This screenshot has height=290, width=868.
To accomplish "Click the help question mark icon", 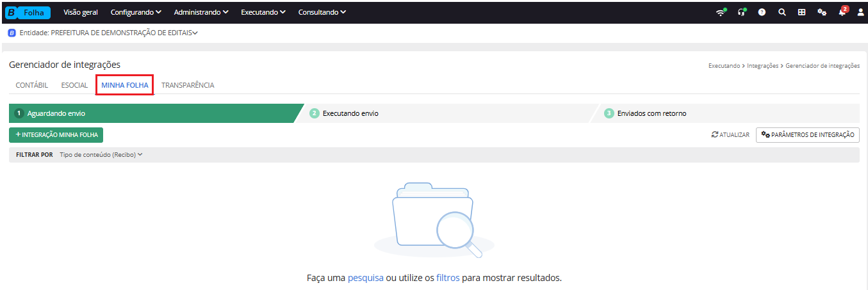I will tap(762, 12).
